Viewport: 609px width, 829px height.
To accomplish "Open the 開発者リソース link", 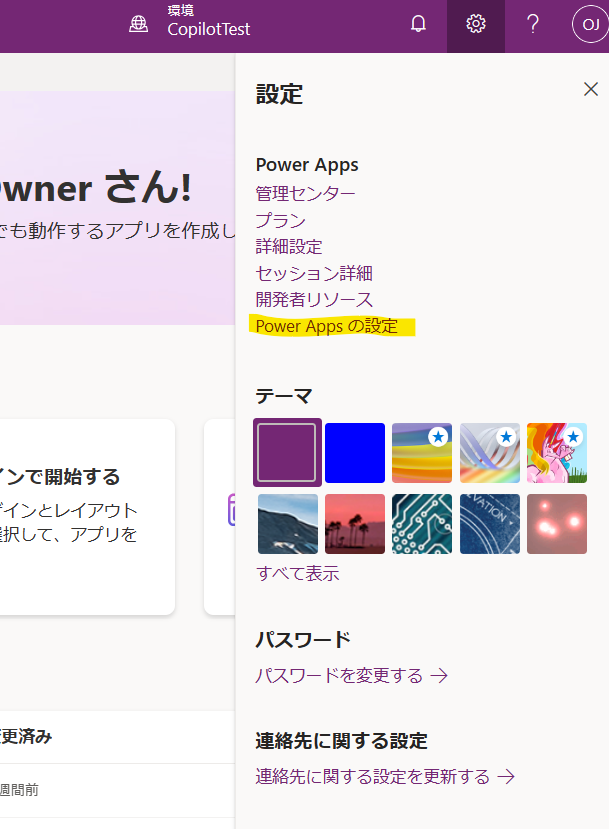I will pos(314,300).
